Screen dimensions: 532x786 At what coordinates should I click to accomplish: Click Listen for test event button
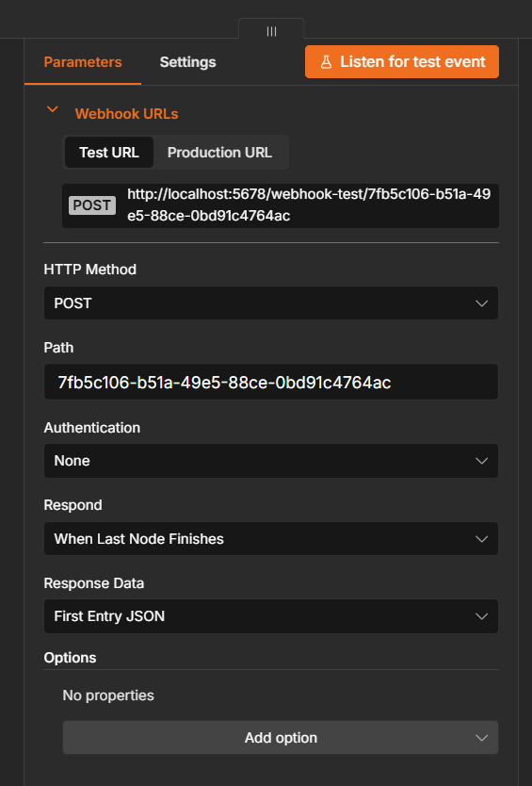[x=402, y=61]
